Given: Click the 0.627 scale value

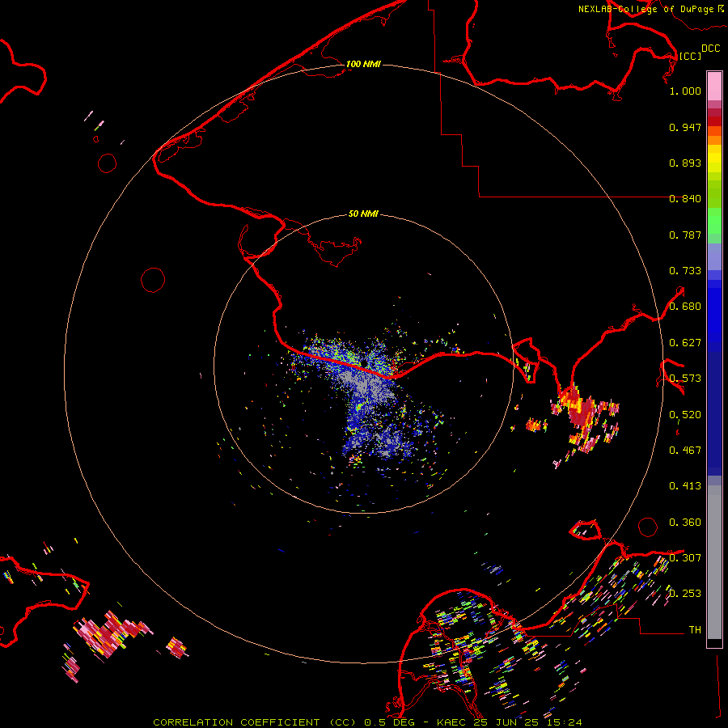Looking at the screenshot, I should pyautogui.click(x=685, y=343).
